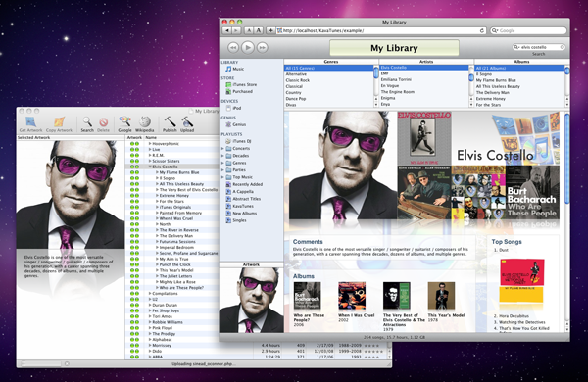Expand the Compilations row

click(150, 294)
